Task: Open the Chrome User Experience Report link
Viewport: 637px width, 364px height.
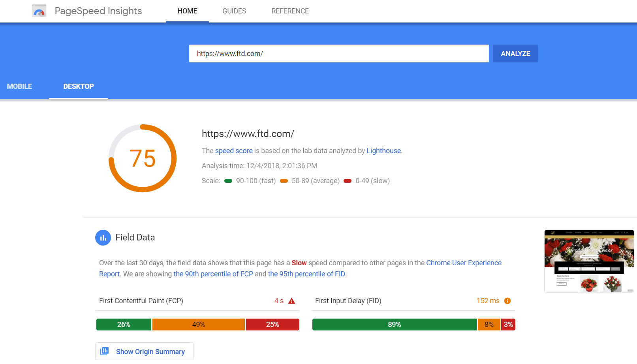Action: click(x=464, y=263)
